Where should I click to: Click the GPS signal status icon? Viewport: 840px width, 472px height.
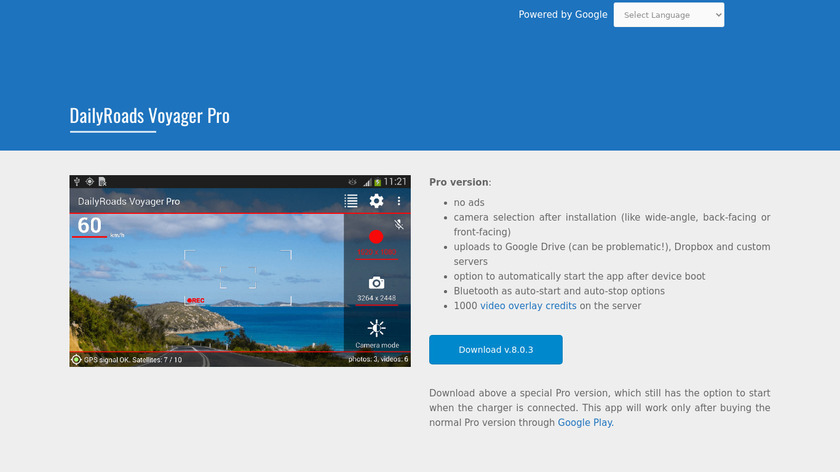coord(77,359)
